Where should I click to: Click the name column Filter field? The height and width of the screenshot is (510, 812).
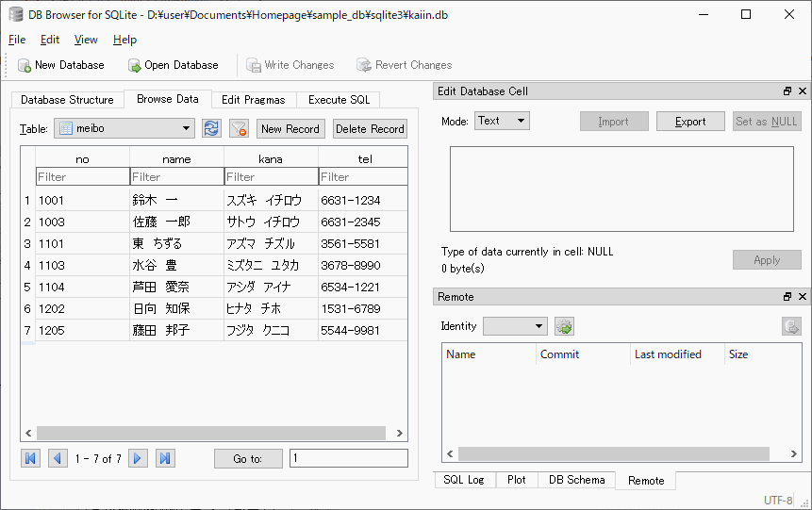(176, 176)
